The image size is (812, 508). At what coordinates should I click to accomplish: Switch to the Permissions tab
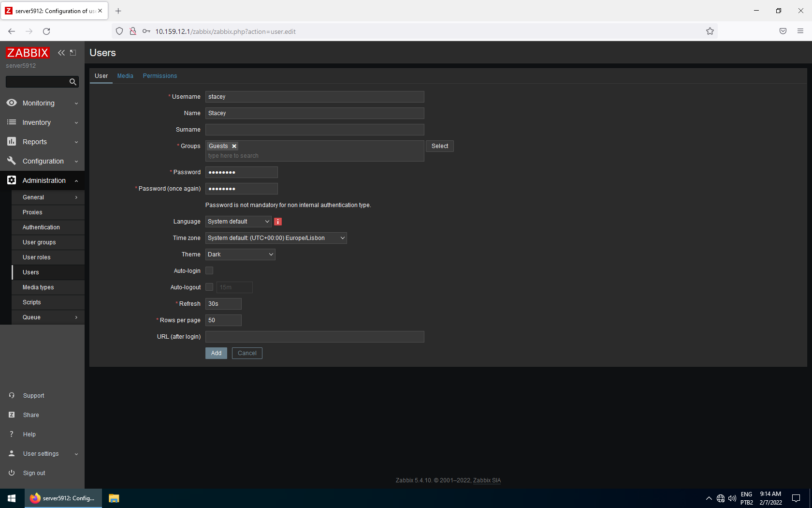click(160, 76)
